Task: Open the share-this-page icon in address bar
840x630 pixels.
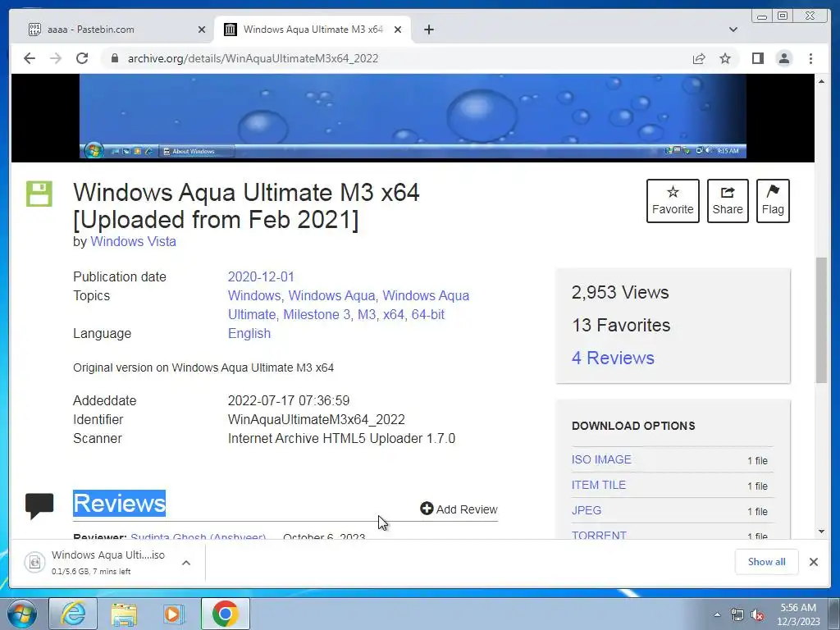Action: [x=699, y=58]
